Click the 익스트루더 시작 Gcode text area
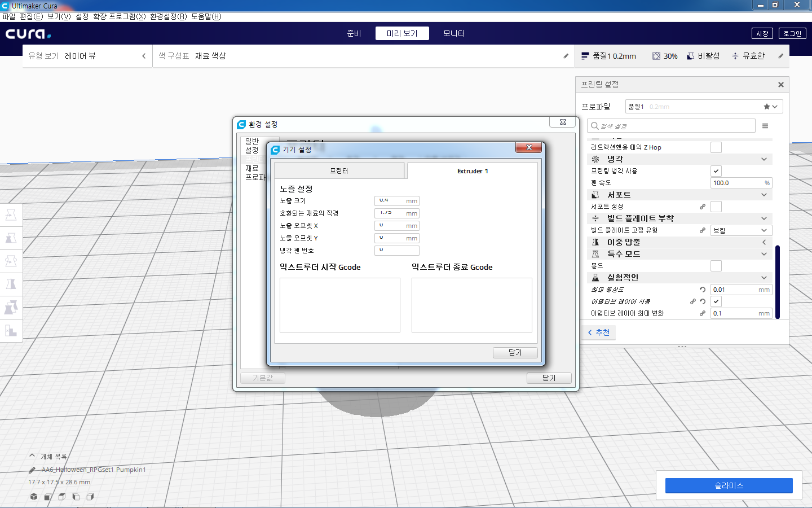812x508 pixels. point(340,305)
